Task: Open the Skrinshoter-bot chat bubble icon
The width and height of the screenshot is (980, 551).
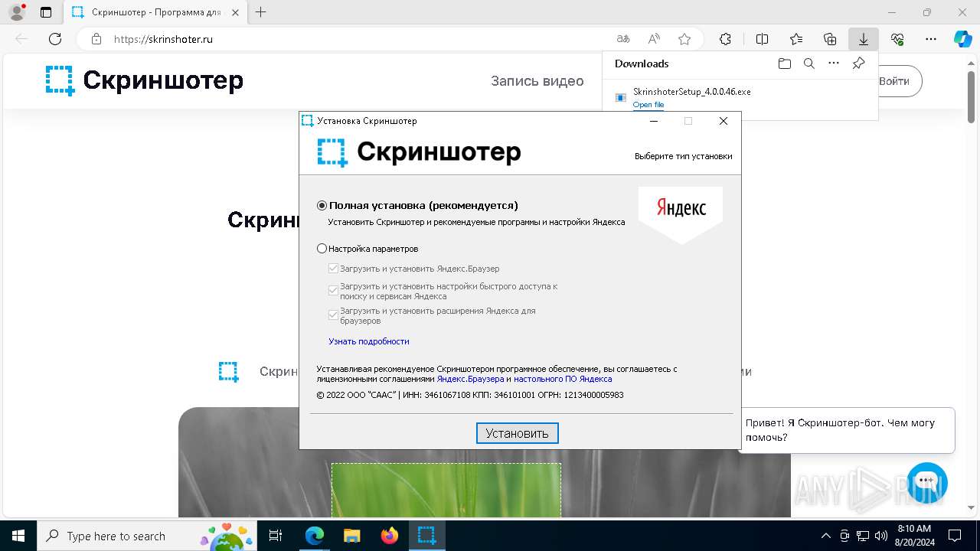Action: 926,482
